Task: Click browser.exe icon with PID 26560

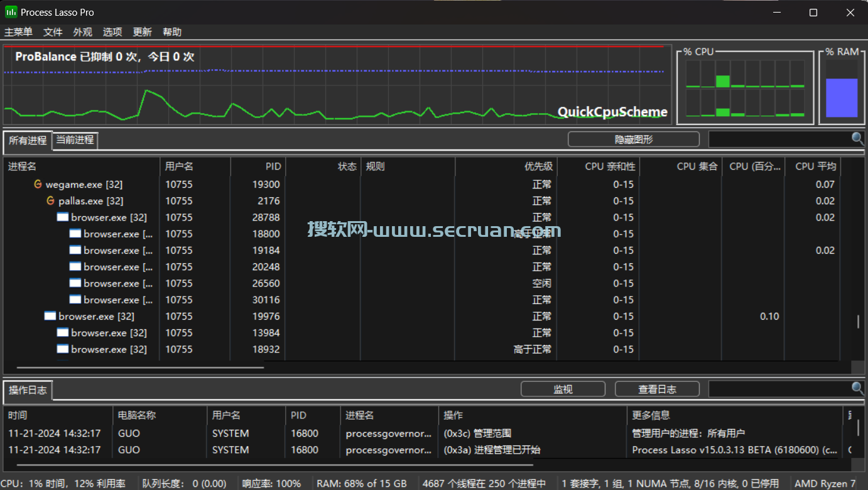Action: coord(75,283)
